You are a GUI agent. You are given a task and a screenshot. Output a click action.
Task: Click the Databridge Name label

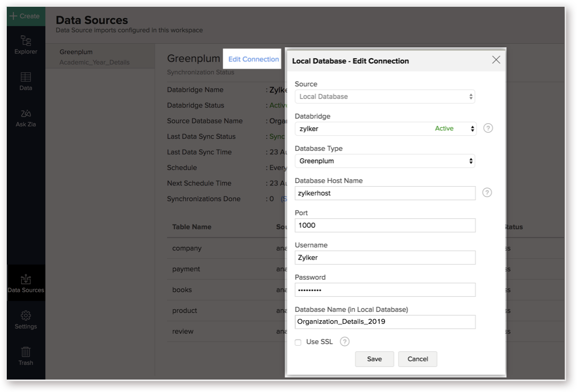coord(195,90)
